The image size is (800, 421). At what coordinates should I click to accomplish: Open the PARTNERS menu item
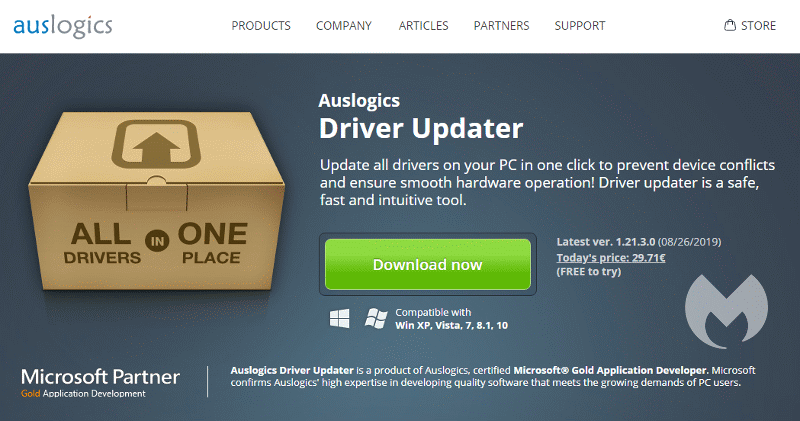502,26
